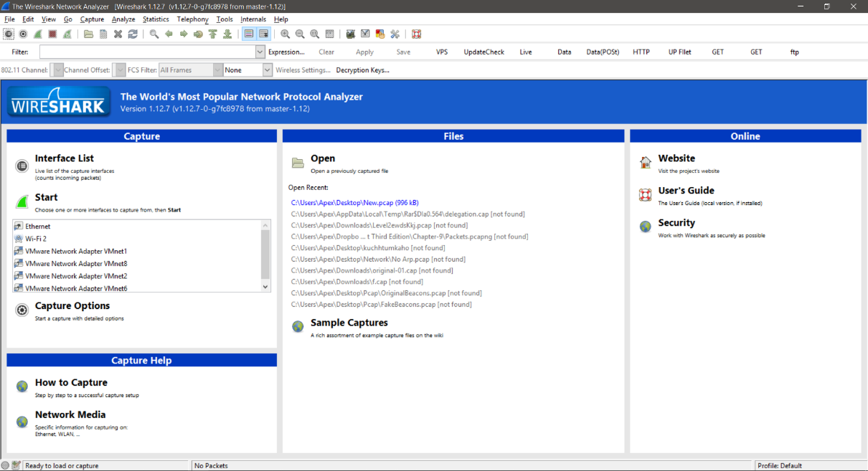This screenshot has width=868, height=471.
Task: Reset zoom to normal size
Action: pyautogui.click(x=315, y=34)
